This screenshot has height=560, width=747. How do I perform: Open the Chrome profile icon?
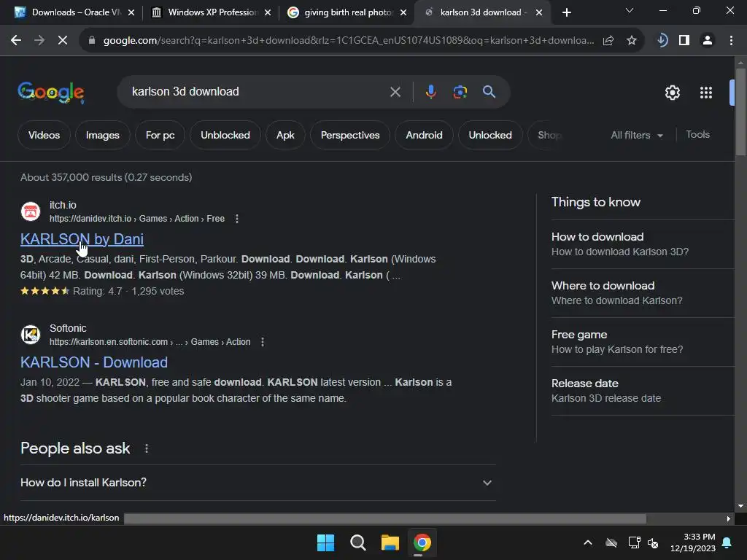(x=708, y=41)
